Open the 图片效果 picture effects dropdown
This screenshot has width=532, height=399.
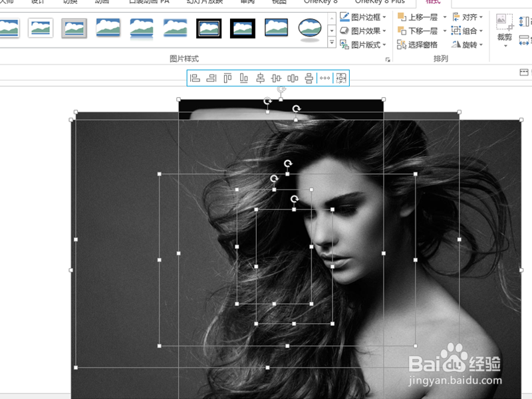click(362, 31)
